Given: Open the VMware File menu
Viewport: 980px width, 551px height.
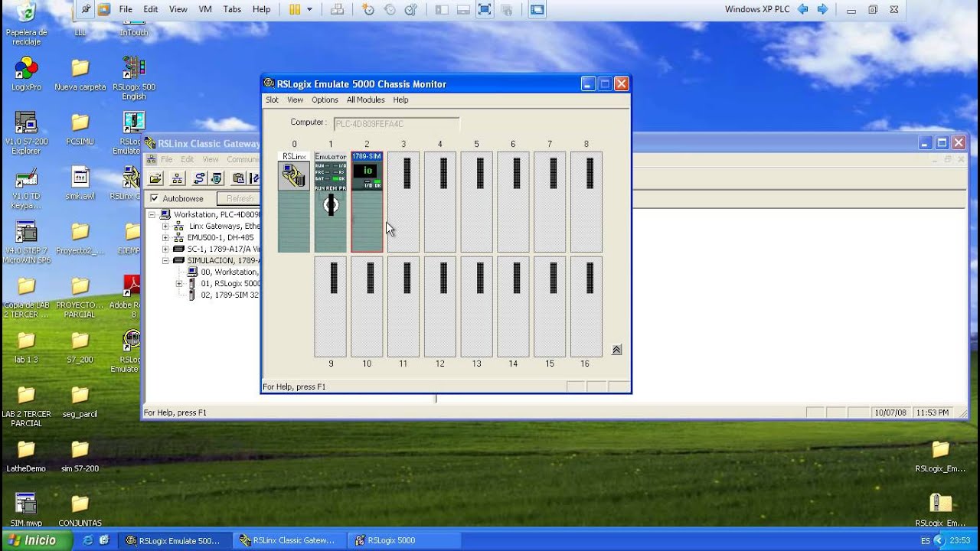Looking at the screenshot, I should click(x=126, y=9).
